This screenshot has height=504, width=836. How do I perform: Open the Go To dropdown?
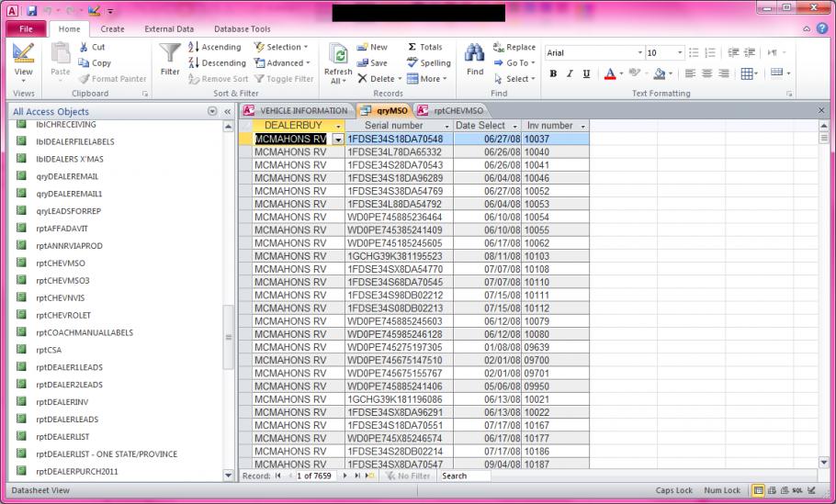(x=514, y=62)
